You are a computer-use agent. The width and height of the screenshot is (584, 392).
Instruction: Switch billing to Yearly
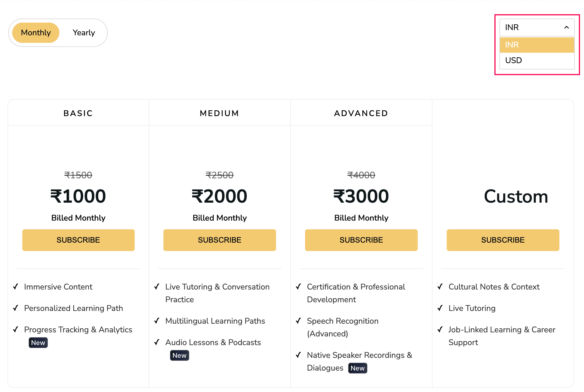pyautogui.click(x=84, y=33)
